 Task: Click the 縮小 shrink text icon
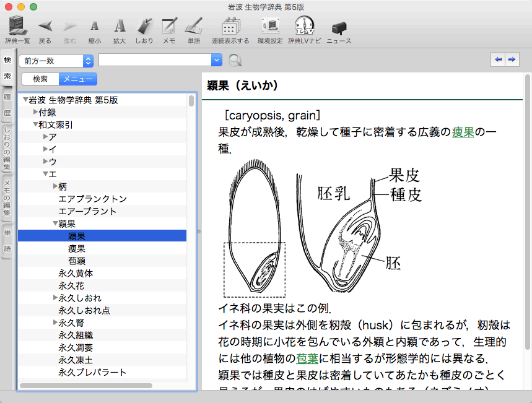coord(94,27)
